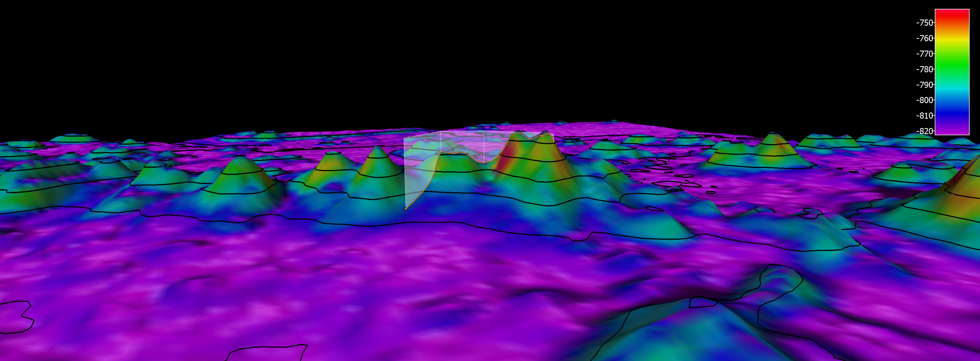Viewport: 980px width, 361px height.
Task: Click the -790 legend value
Action: [924, 85]
